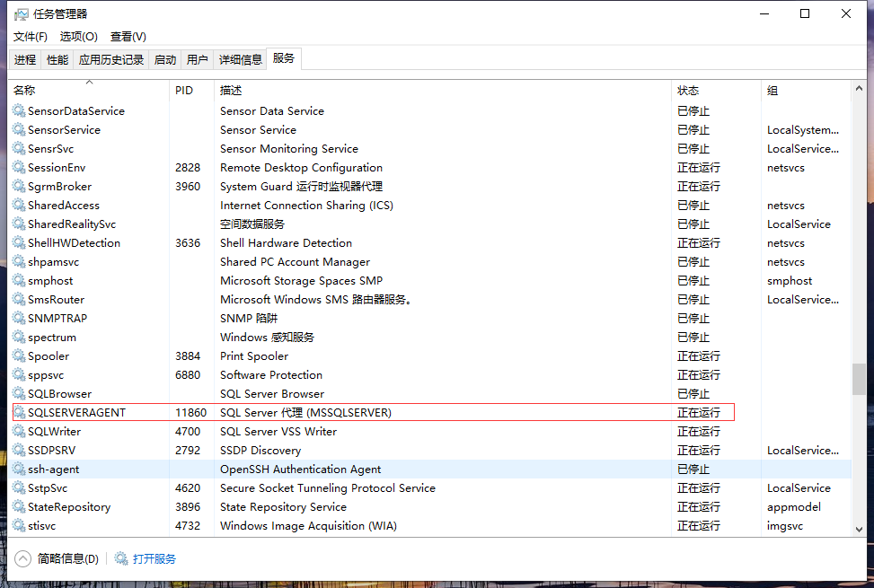Image resolution: width=874 pixels, height=588 pixels.
Task: Click the SessionEnv service gear icon
Action: tap(19, 167)
